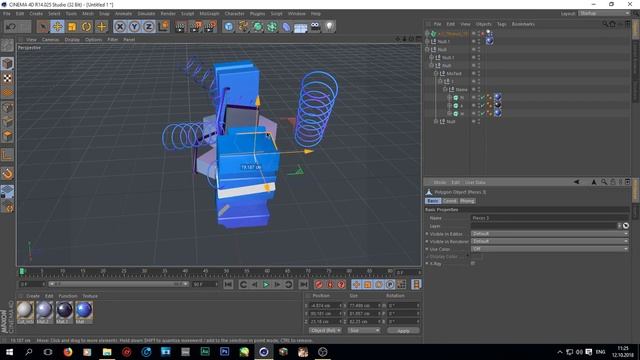Open the viewport Display menu
The image size is (640, 360).
[x=72, y=40]
